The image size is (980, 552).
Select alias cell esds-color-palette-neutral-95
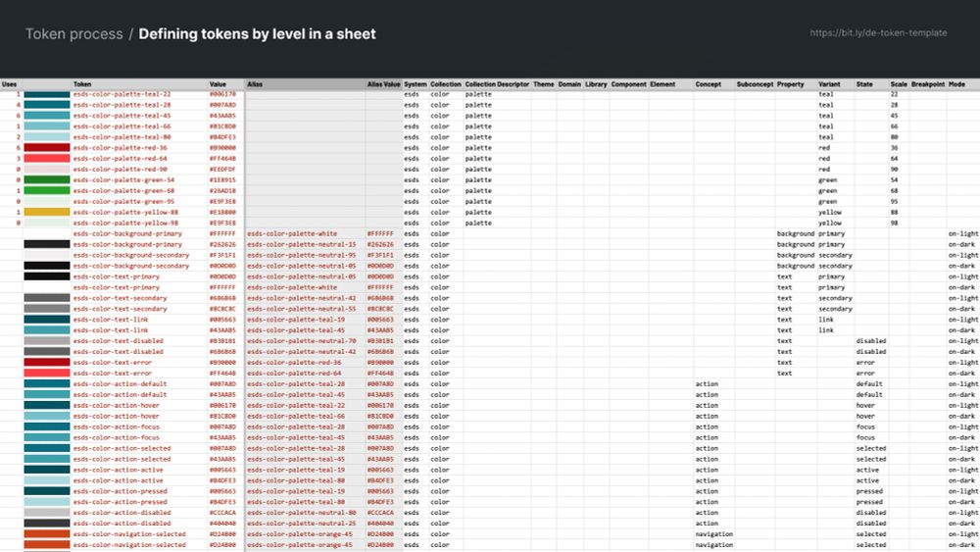click(301, 255)
